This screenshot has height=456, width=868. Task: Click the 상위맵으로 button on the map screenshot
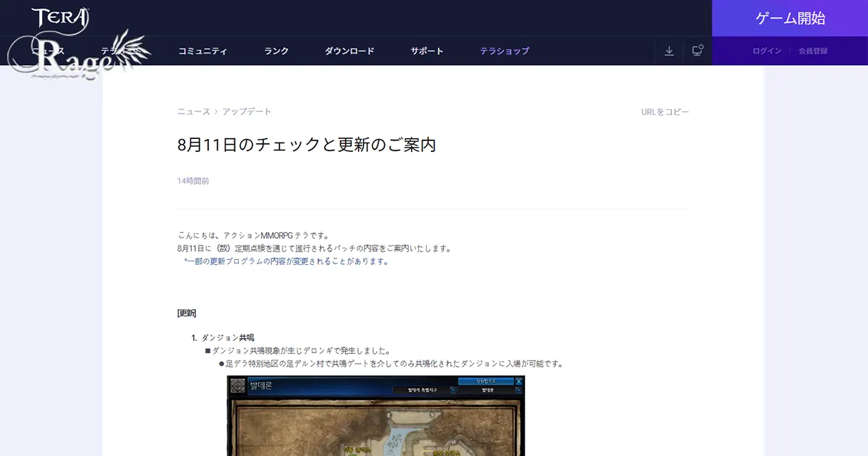(486, 381)
